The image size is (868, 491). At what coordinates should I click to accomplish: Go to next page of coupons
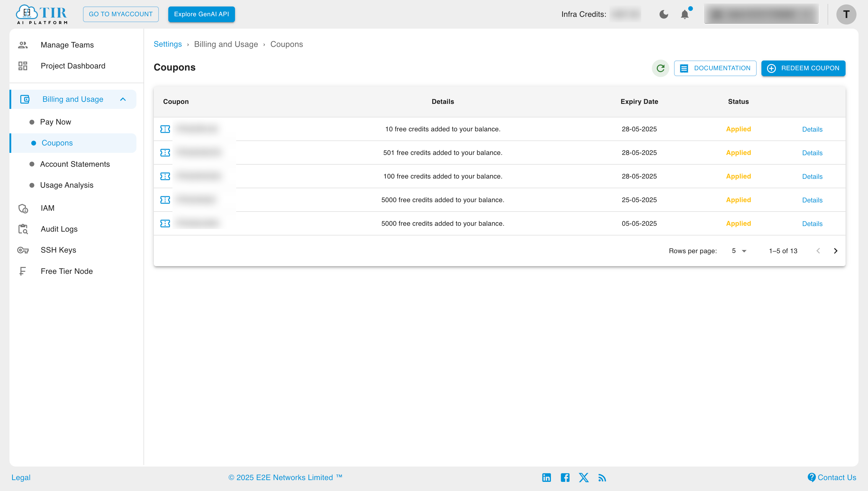(x=836, y=251)
